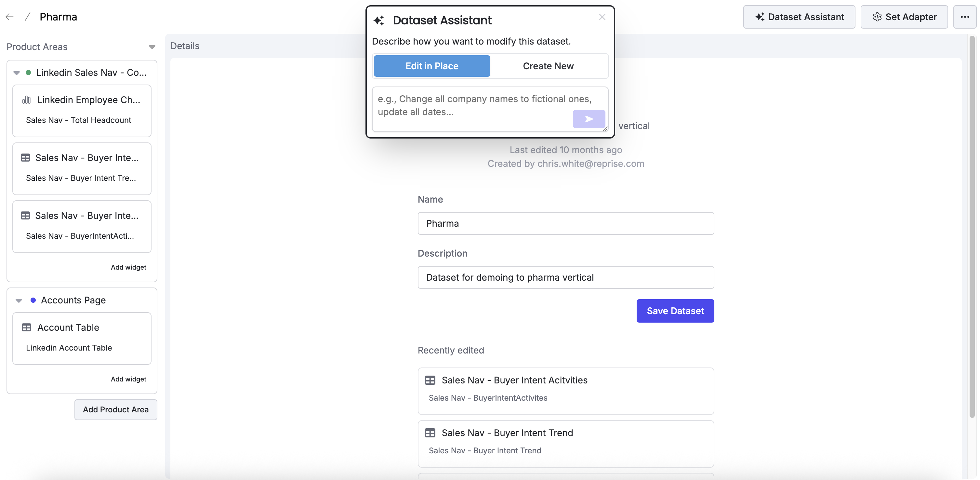
Task: Click the Add Product Area button
Action: tap(116, 409)
